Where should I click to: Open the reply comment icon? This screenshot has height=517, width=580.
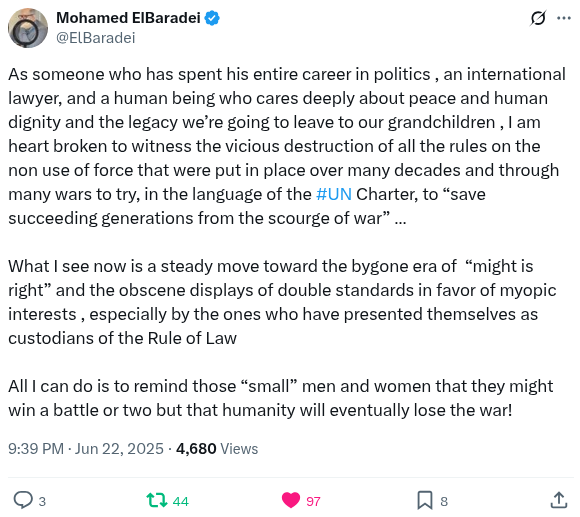23,500
